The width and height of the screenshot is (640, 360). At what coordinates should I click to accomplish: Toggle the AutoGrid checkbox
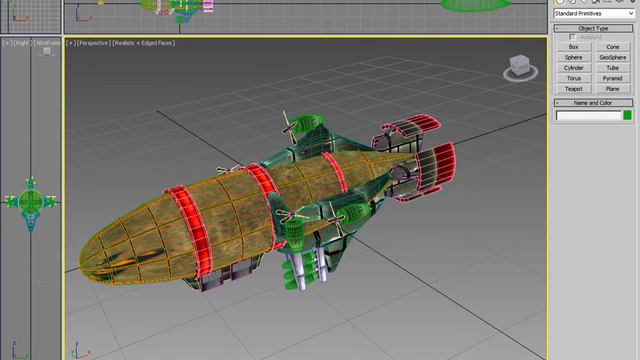(572, 37)
